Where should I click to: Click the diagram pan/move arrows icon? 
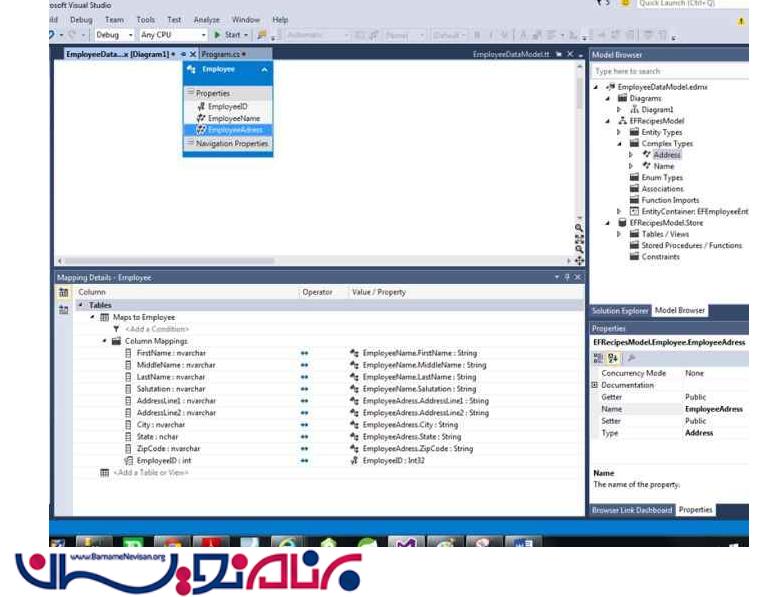pyautogui.click(x=579, y=261)
